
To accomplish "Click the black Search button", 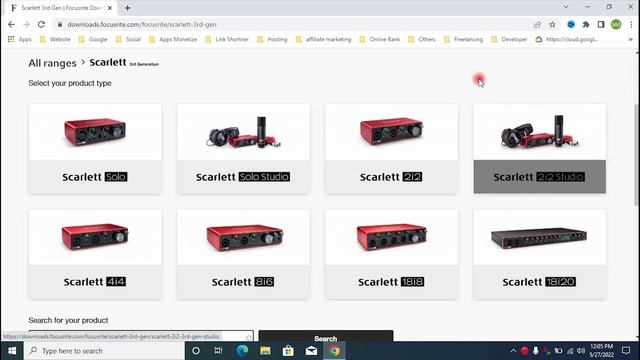I will [x=326, y=336].
